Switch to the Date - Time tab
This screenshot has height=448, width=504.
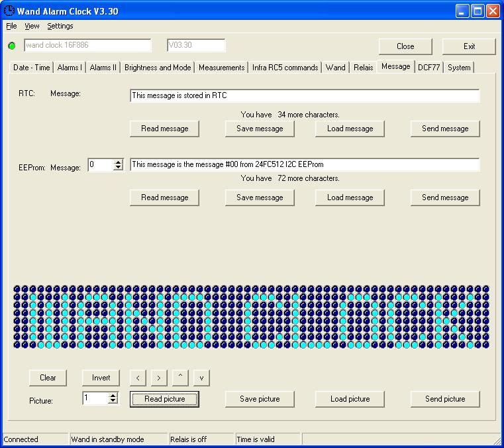tap(32, 68)
